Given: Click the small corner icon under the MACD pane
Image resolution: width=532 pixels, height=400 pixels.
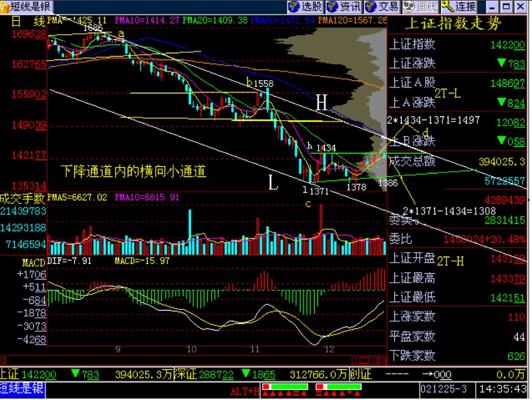Looking at the screenshot, I should 3,360.
